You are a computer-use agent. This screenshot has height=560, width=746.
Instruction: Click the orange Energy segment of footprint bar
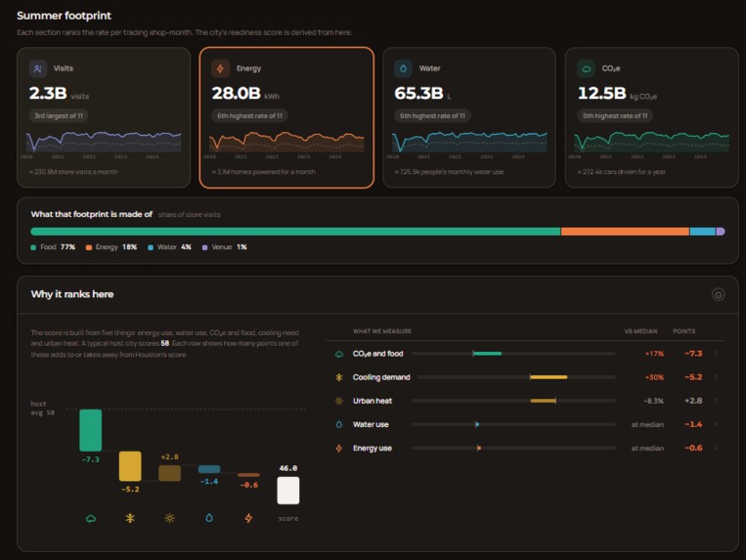pyautogui.click(x=625, y=232)
